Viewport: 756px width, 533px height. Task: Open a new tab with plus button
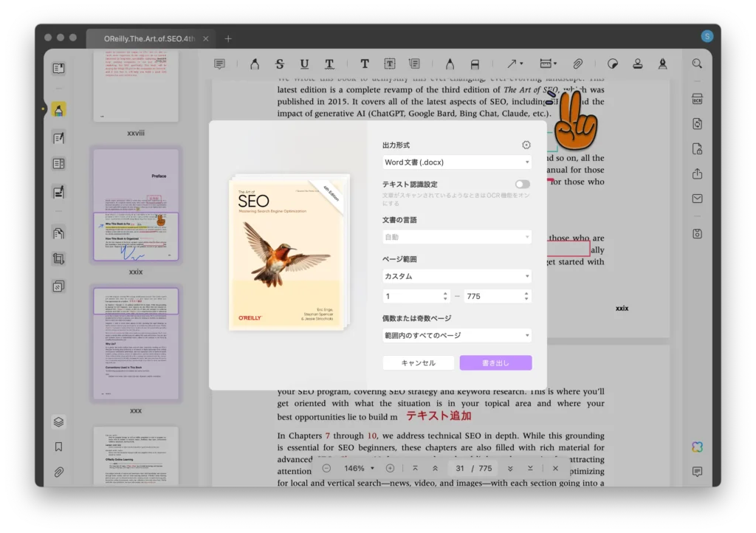pos(228,38)
